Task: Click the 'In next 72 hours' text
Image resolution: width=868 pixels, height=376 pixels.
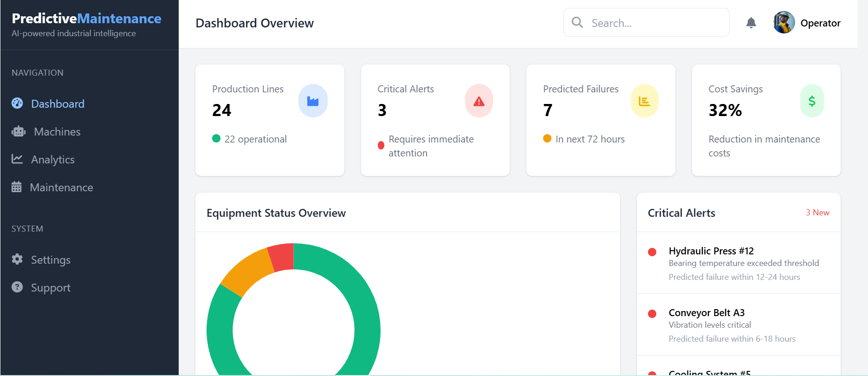Action: coord(590,139)
